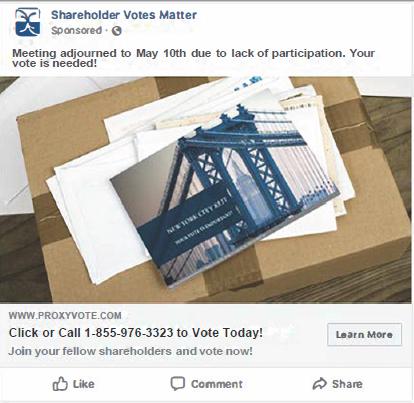This screenshot has width=414, height=403.
Task: Click the Sponsored label
Action: point(76,30)
